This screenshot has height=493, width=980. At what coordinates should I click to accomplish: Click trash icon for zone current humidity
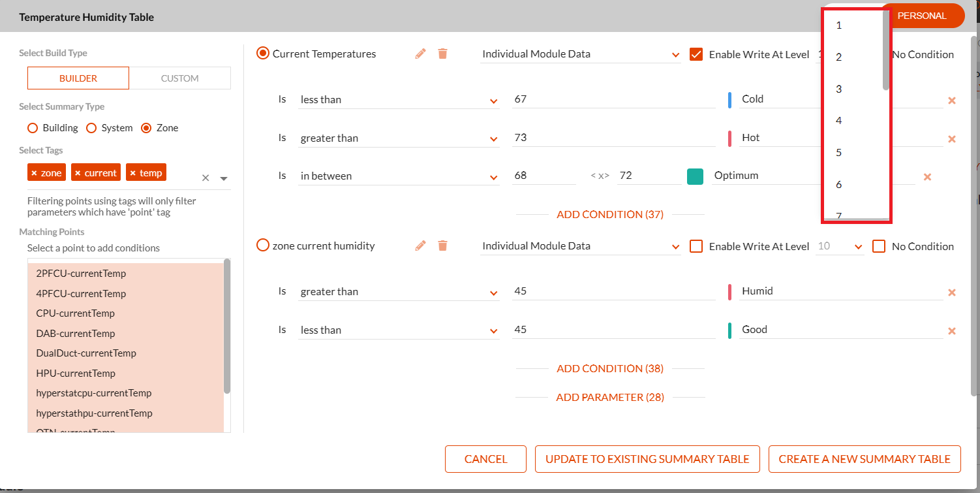(442, 246)
